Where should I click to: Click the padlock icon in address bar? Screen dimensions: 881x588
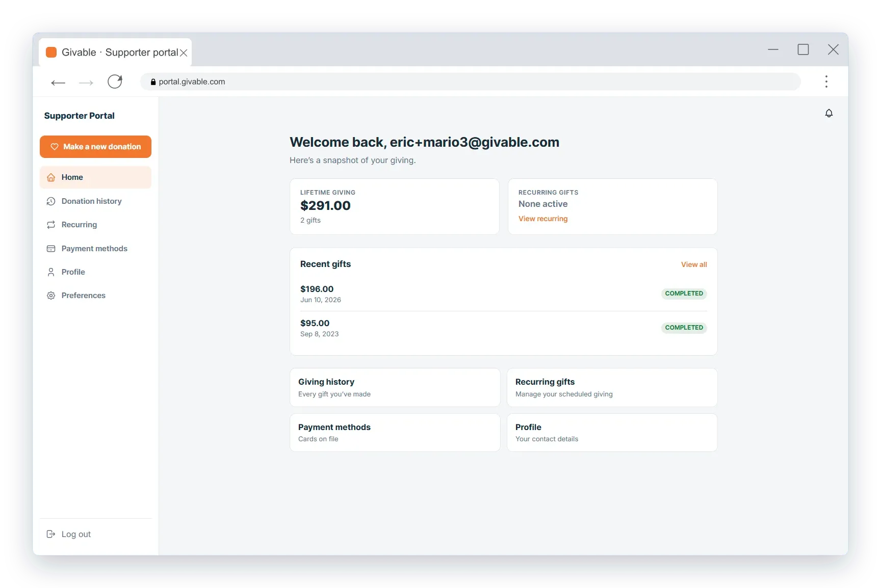pos(153,82)
